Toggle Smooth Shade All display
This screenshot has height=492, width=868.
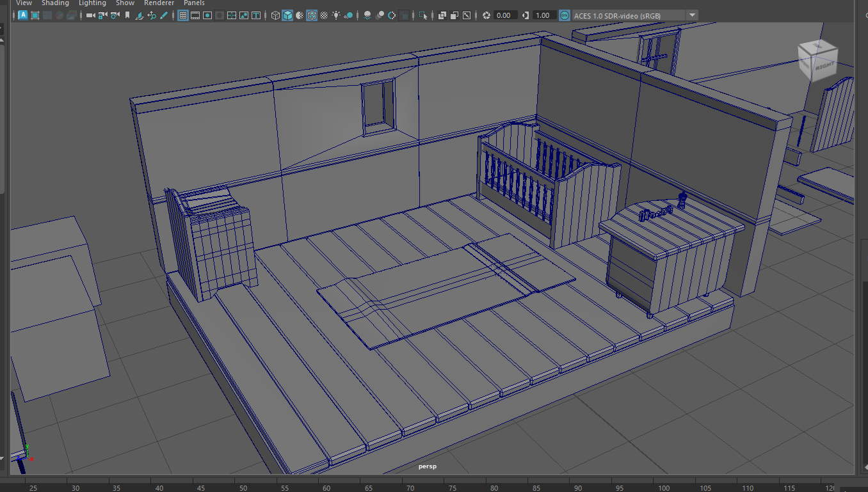[x=287, y=15]
